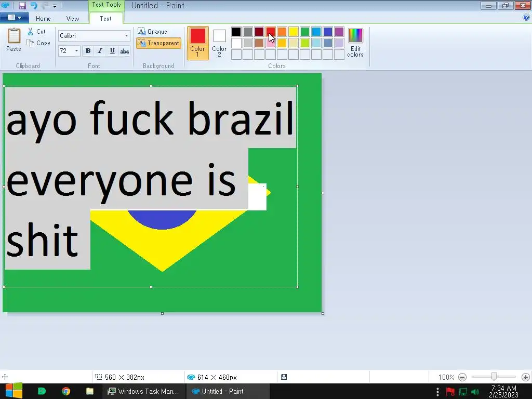532x399 pixels.
Task: Select Color 2 background button
Action: coord(219,43)
